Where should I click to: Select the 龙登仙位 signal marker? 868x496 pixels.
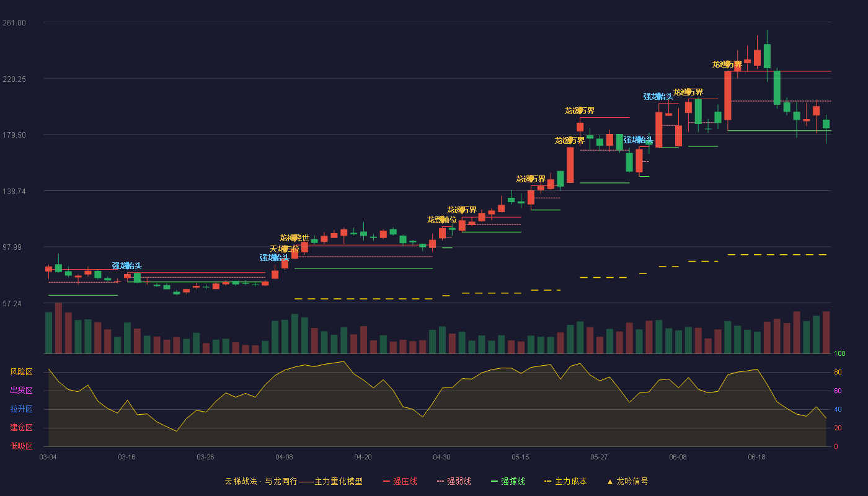pyautogui.click(x=442, y=220)
